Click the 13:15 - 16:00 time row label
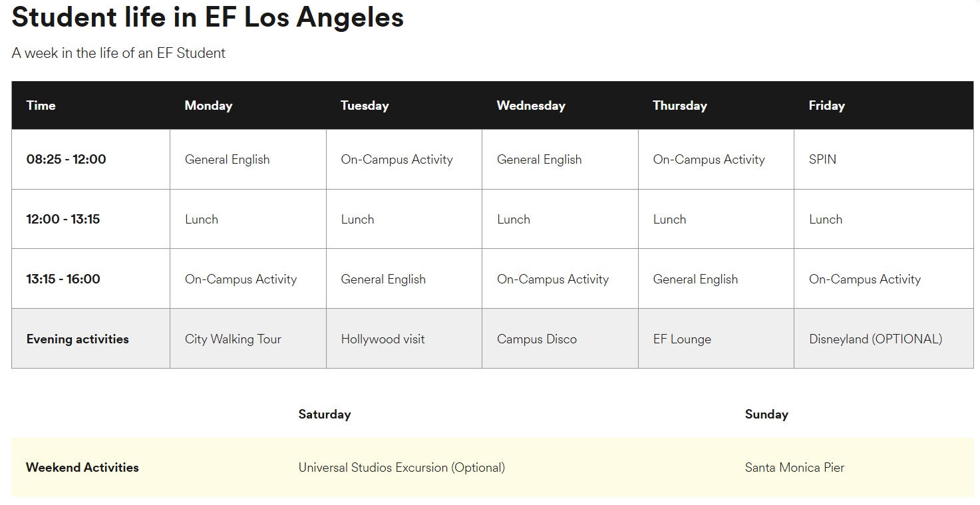 tap(63, 279)
